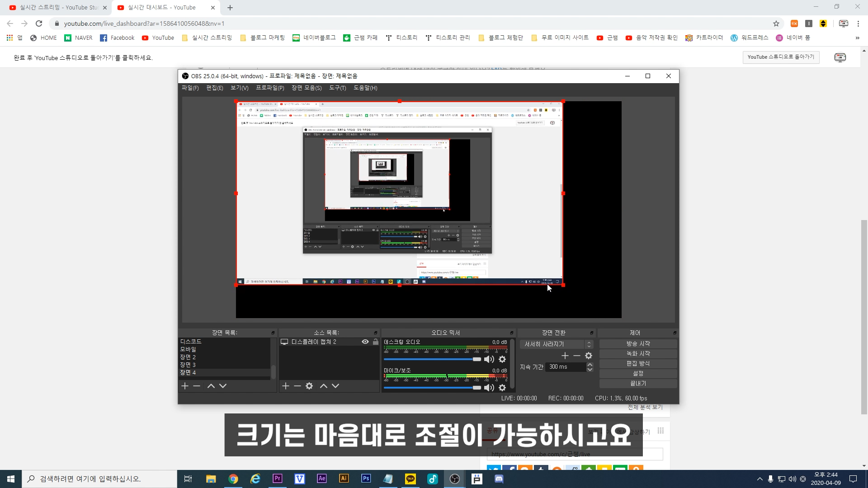This screenshot has width=868, height=488.
Task: Mute 마이크/보조 speaker icon
Action: click(489, 388)
